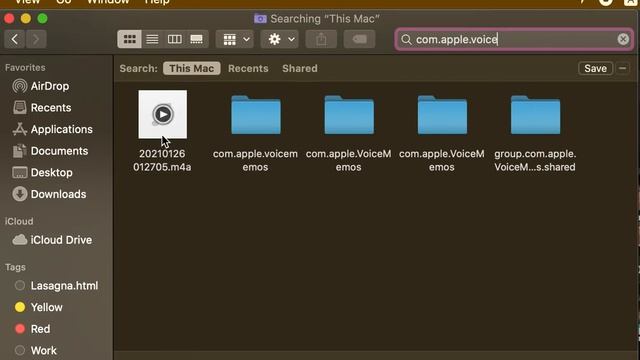This screenshot has width=640, height=360.
Task: Click the smart folder icon in the title bar
Action: [x=260, y=19]
